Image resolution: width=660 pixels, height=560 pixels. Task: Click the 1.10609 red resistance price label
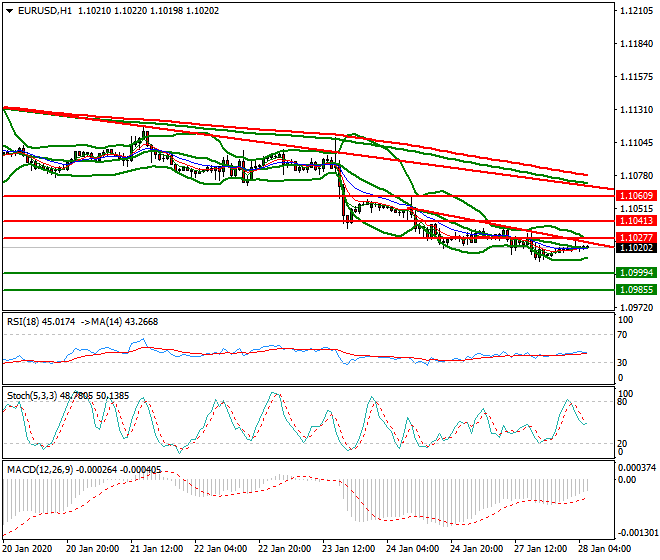point(636,196)
